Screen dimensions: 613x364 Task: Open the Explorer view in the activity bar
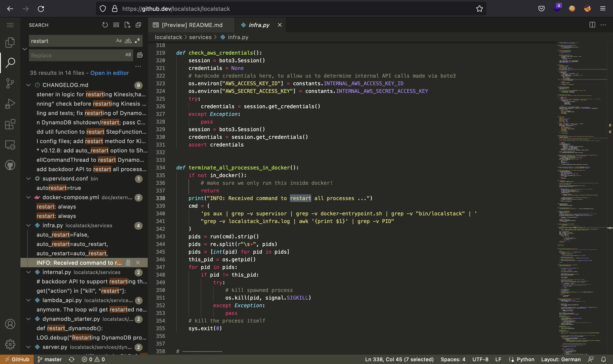[10, 43]
